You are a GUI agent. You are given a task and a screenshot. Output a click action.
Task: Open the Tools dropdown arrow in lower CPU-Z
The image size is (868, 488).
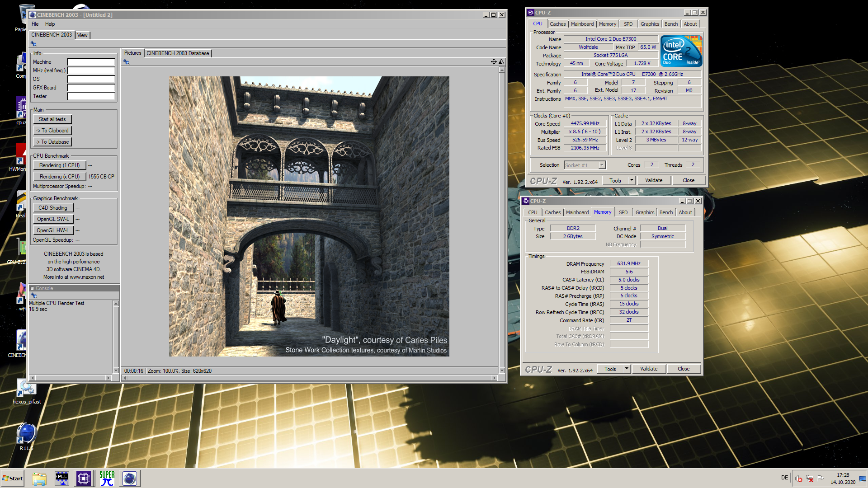[627, 369]
